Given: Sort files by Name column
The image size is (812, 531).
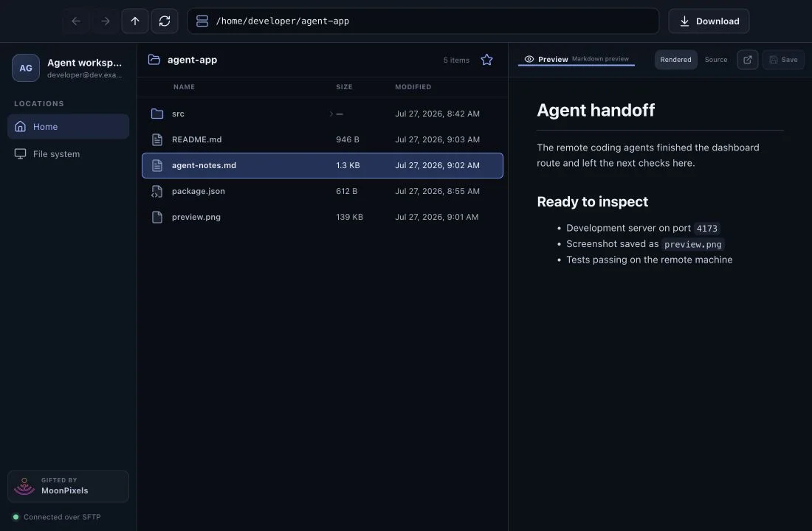Looking at the screenshot, I should coord(185,87).
